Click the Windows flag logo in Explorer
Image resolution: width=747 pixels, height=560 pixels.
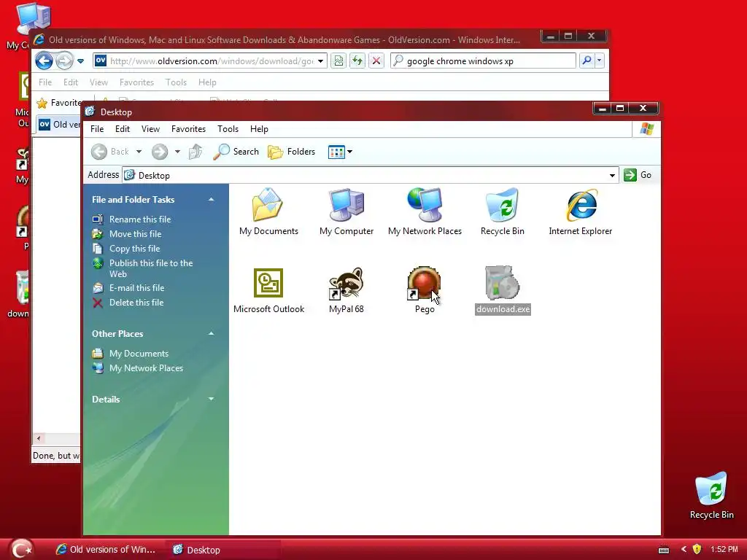tap(647, 128)
